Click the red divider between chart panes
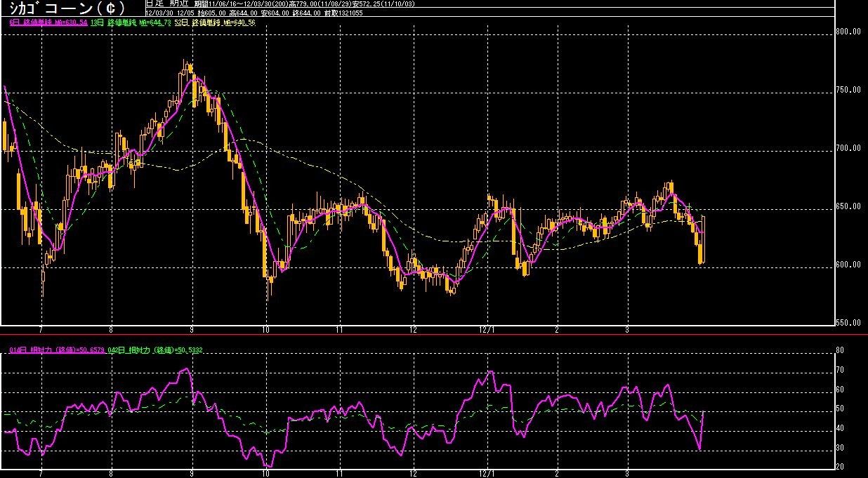 434,336
